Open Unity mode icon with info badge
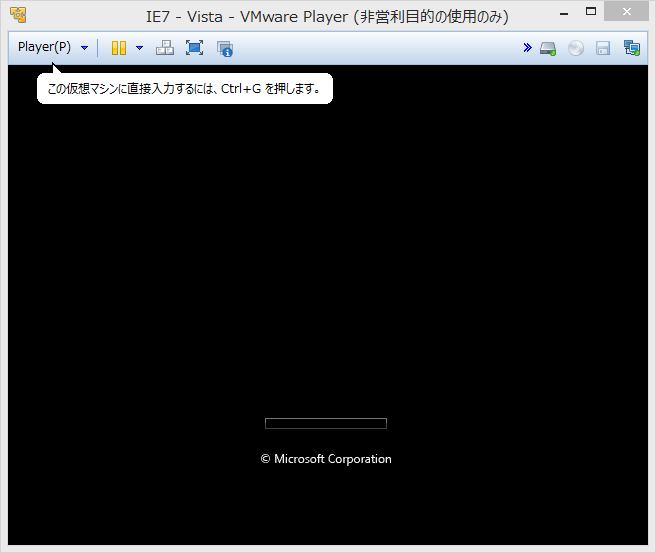This screenshot has height=553, width=656. (225, 49)
